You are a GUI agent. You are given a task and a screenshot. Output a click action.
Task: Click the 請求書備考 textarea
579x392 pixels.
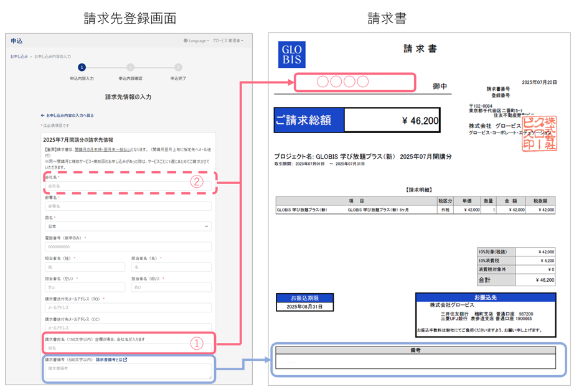[128, 371]
